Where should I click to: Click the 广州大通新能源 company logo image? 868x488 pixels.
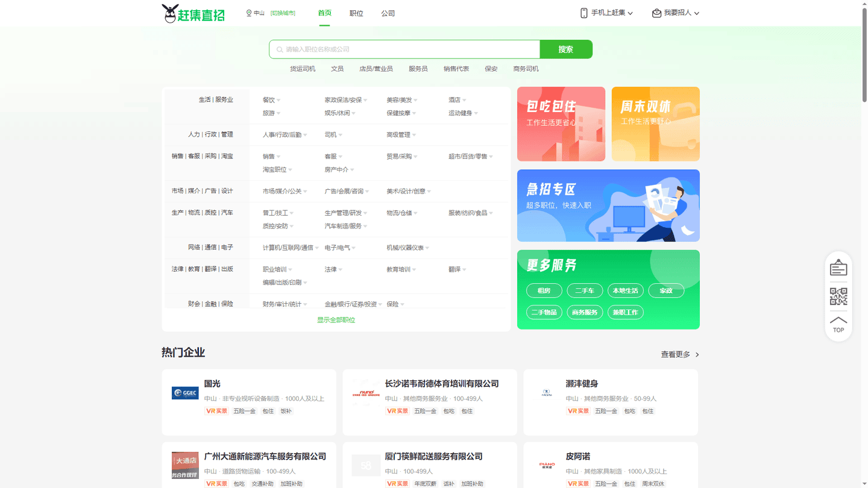pyautogui.click(x=185, y=466)
